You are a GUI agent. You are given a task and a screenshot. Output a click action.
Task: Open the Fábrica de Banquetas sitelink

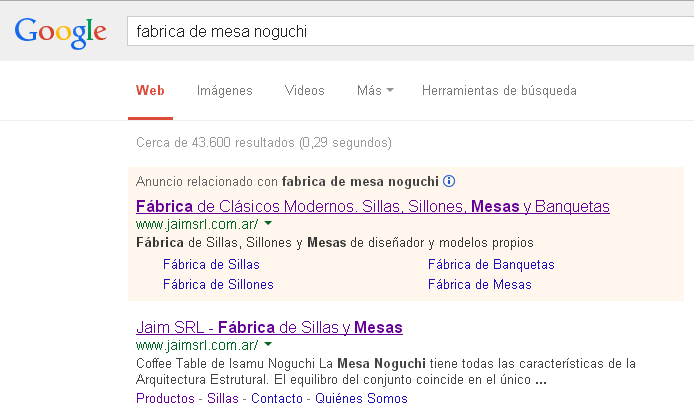[x=491, y=264]
